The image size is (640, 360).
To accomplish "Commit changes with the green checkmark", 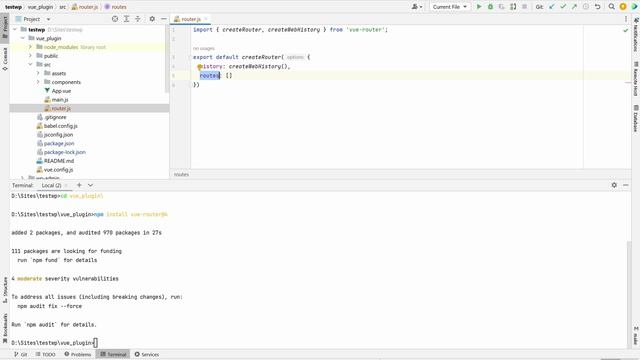I will (x=563, y=7).
